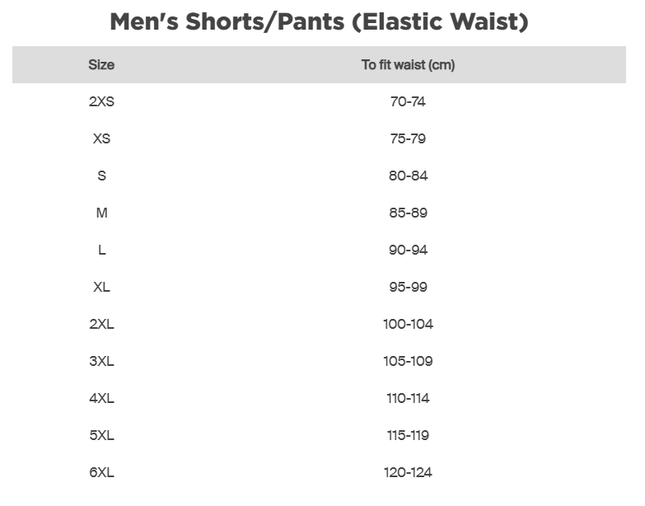Select the 100-104 waist value

[408, 324]
